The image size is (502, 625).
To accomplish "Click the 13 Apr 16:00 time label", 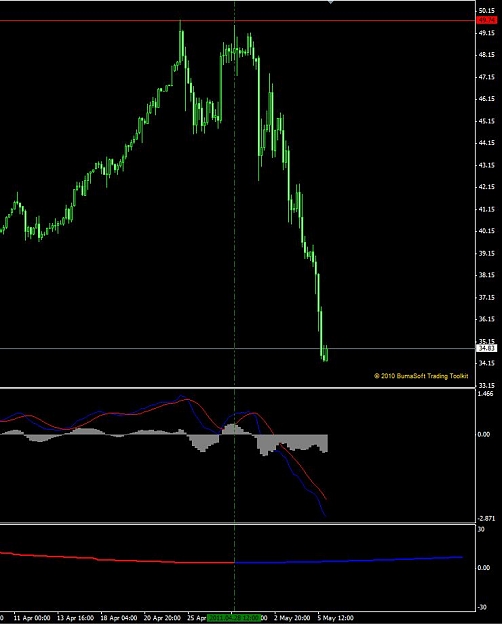I will coord(75,618).
